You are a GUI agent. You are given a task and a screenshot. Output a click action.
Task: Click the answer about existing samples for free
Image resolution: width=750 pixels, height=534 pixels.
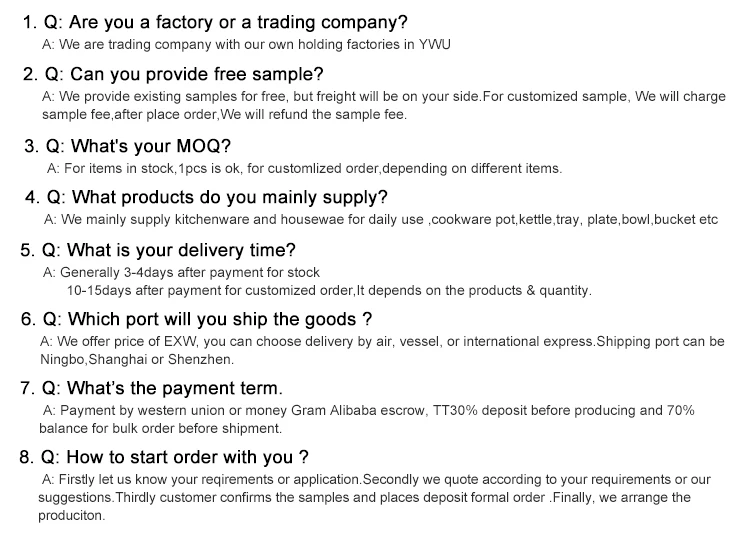[x=384, y=97]
